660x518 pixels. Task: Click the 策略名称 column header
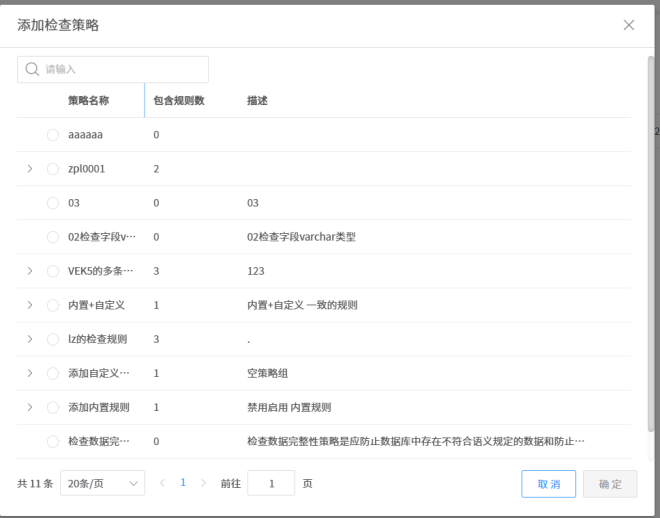tap(89, 101)
